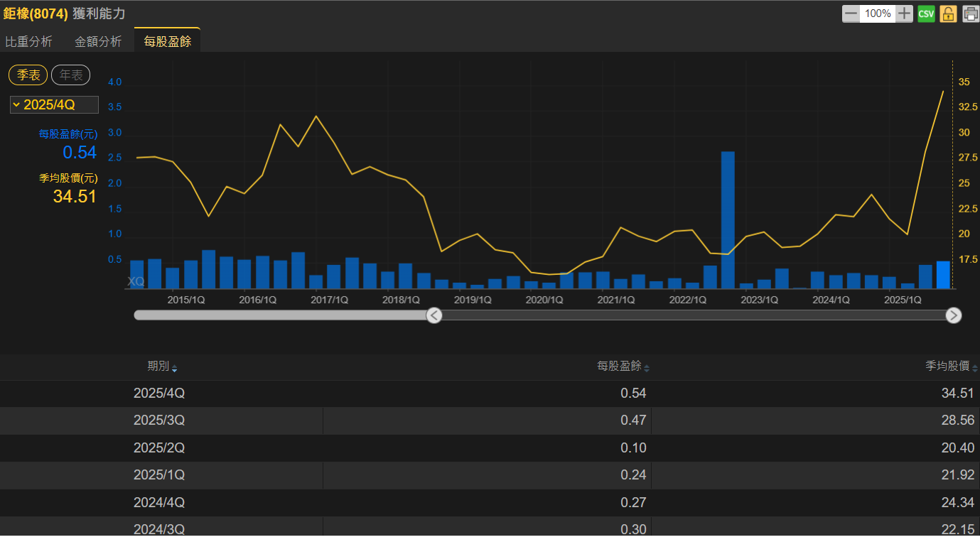Viewport: 980px width, 537px height.
Task: Open the 比重分析 tab
Action: point(28,41)
